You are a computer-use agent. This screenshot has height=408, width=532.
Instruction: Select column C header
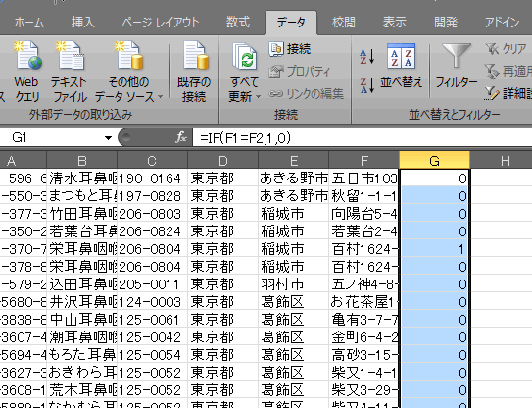point(152,161)
